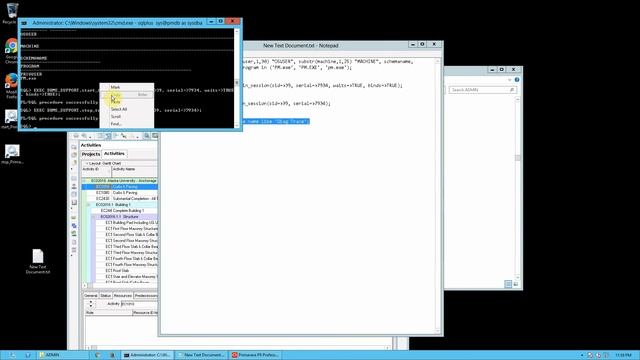The width and height of the screenshot is (640, 360).
Task: Click the sqlplus console title bar icon
Action: point(24,23)
